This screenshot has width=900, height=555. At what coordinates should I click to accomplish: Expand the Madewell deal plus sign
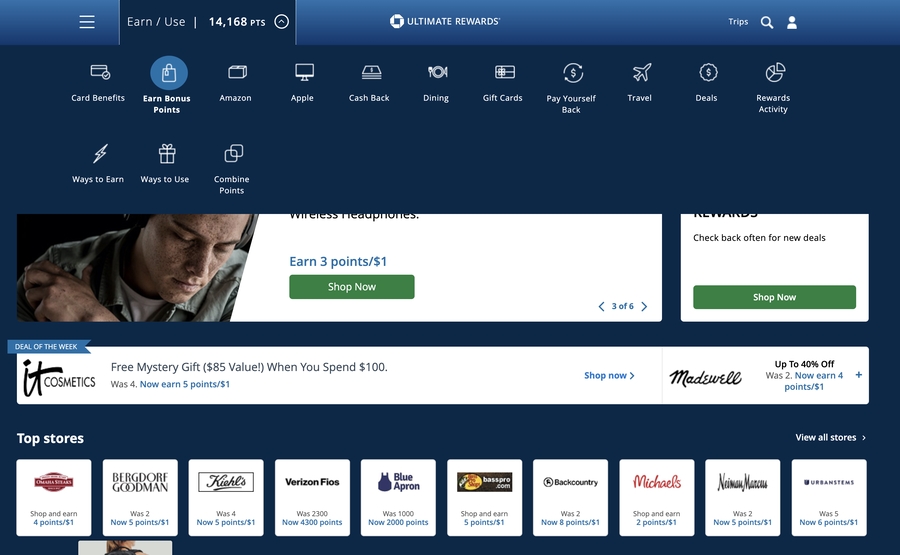[858, 375]
